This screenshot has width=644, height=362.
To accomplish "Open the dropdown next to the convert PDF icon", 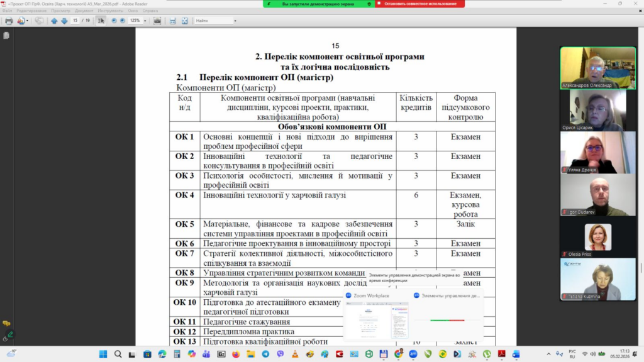I will click(29, 21).
